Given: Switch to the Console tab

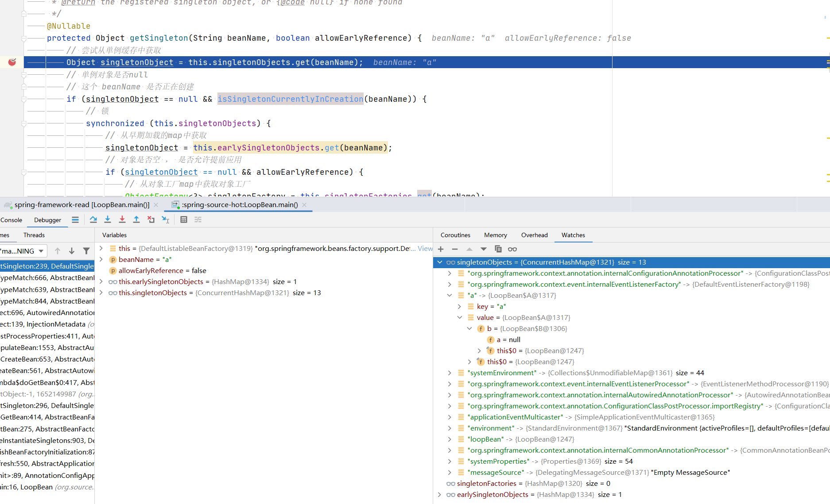Looking at the screenshot, I should (x=11, y=220).
